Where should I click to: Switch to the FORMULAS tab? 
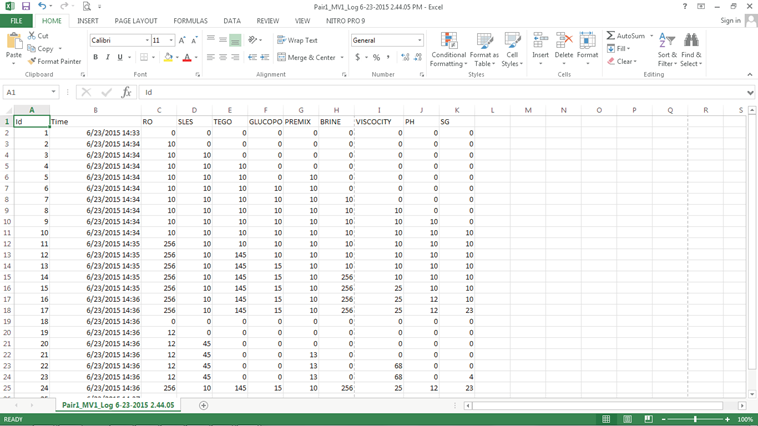(x=190, y=21)
